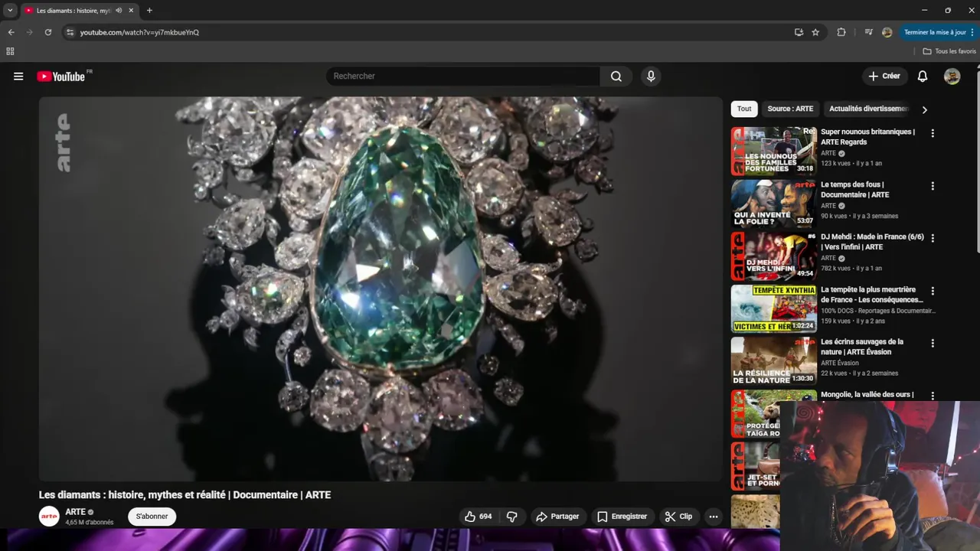Image resolution: width=980 pixels, height=551 pixels.
Task: Open DJ Mehdi Vers l'infini thumbnail
Action: point(773,256)
